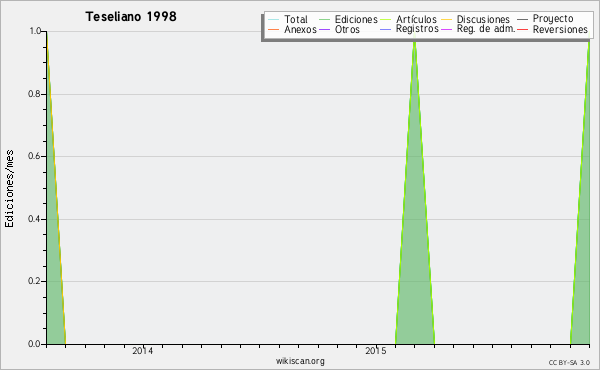The width and height of the screenshot is (600, 370).
Task: Click the Ediciones/mes y-axis label
Action: click(x=9, y=188)
